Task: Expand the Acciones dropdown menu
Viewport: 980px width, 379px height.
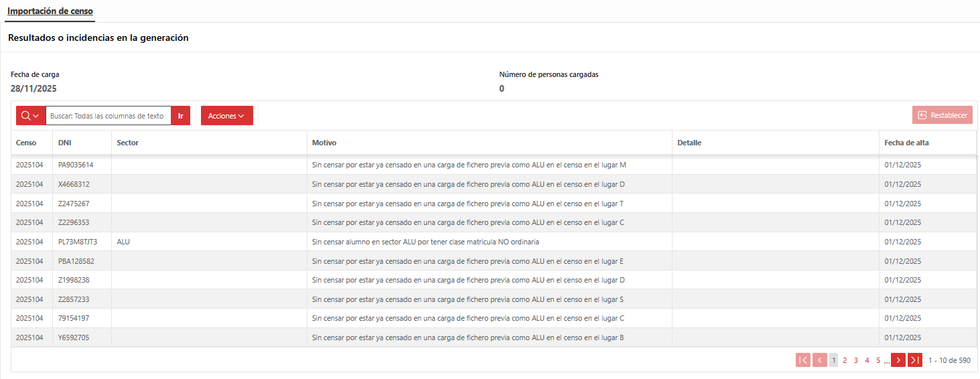Action: click(227, 116)
